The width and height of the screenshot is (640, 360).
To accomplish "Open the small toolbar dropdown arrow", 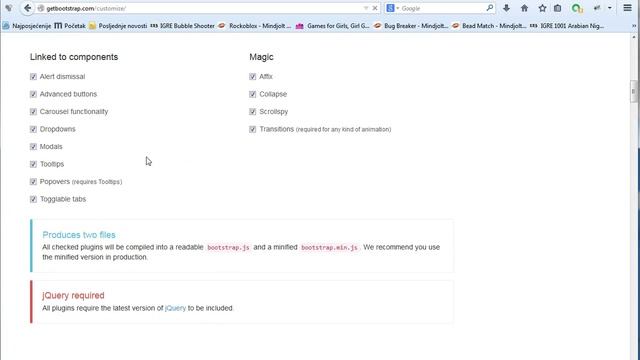I will point(609,8).
